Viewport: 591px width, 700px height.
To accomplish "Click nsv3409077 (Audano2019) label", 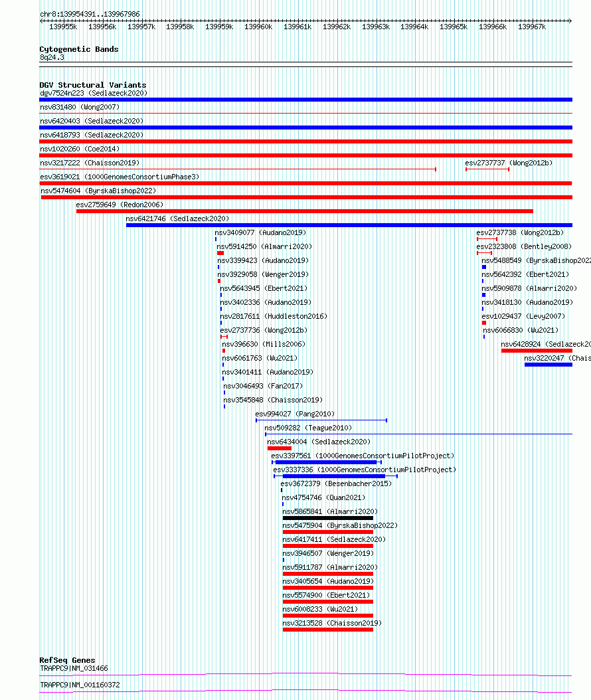I will pyautogui.click(x=260, y=232).
